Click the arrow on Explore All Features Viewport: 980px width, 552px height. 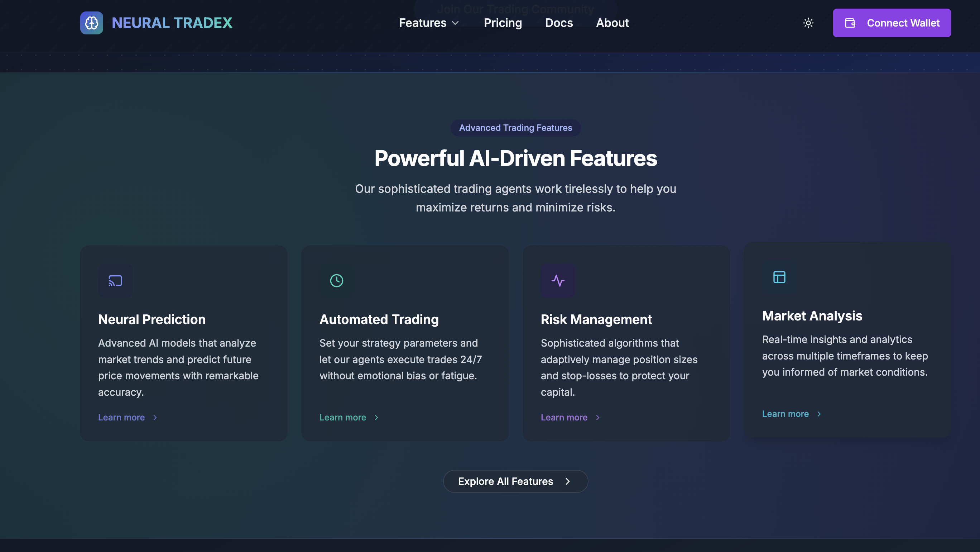(568, 481)
